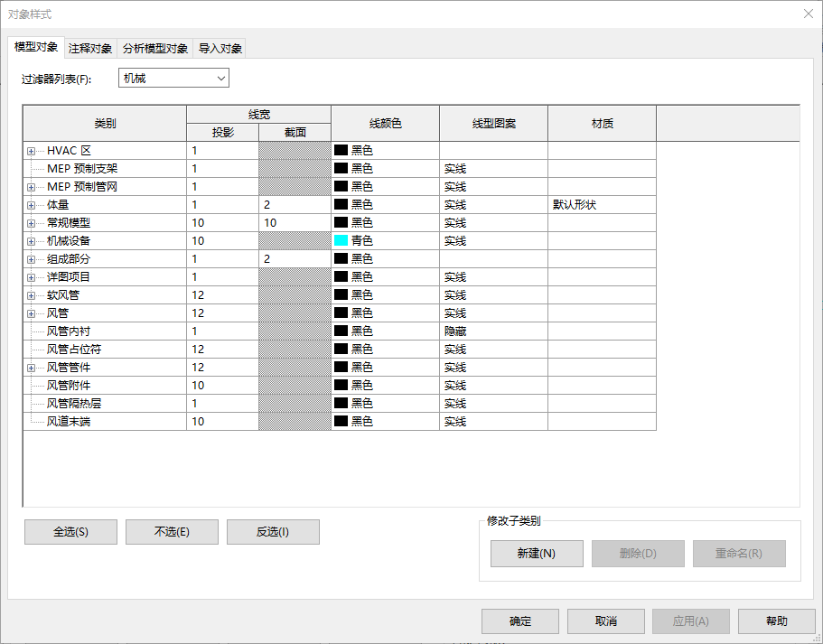
Task: Click the material cell of 机械设备
Action: [602, 241]
